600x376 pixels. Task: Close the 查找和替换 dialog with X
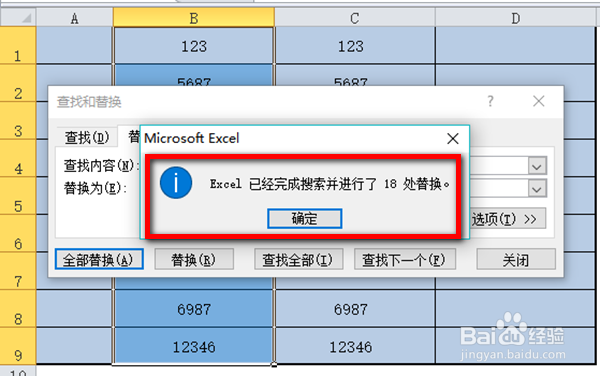[539, 101]
